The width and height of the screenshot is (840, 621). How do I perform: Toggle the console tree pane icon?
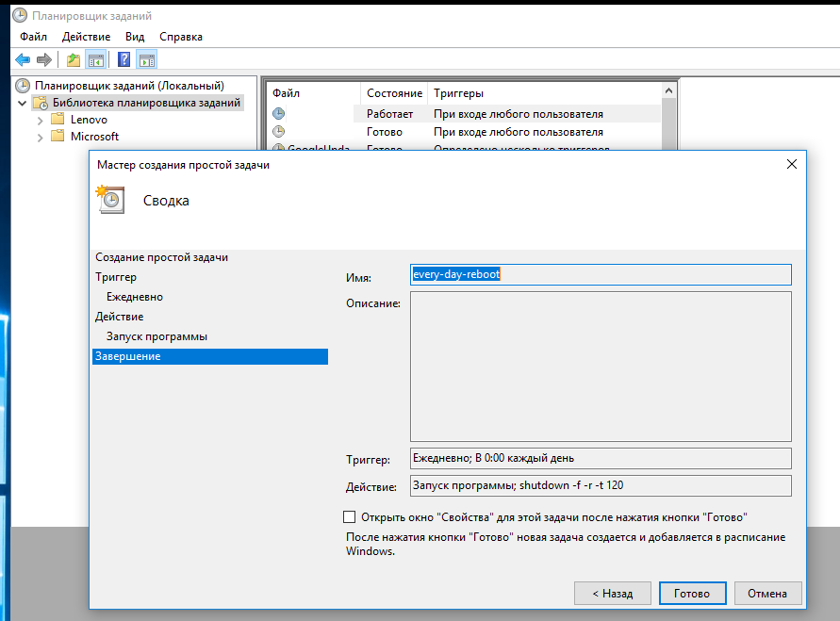[96, 60]
